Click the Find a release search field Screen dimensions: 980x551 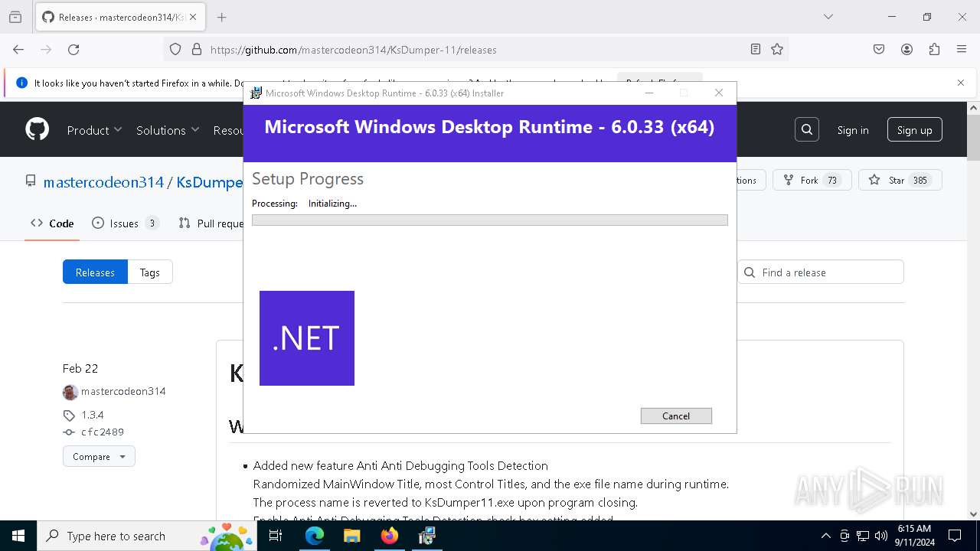pyautogui.click(x=821, y=272)
